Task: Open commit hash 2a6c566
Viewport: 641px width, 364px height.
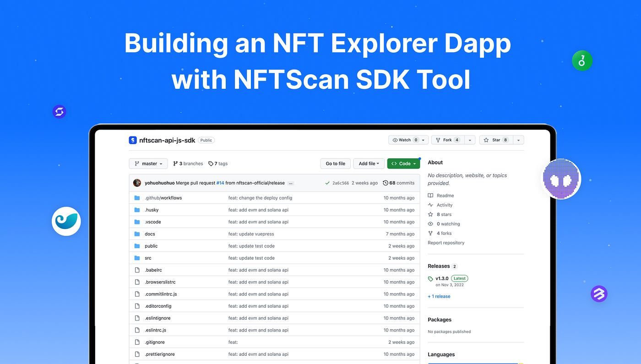Action: pos(341,183)
